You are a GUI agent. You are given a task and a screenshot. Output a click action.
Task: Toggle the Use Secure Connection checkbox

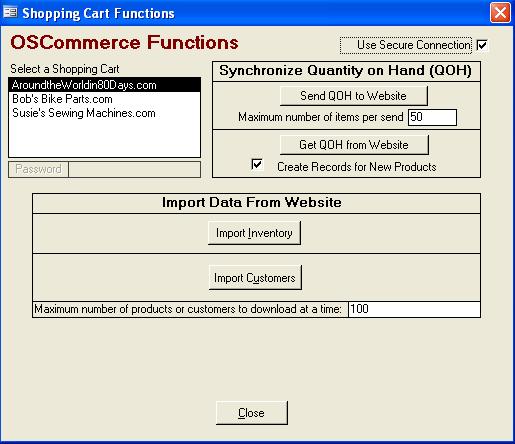pos(482,45)
